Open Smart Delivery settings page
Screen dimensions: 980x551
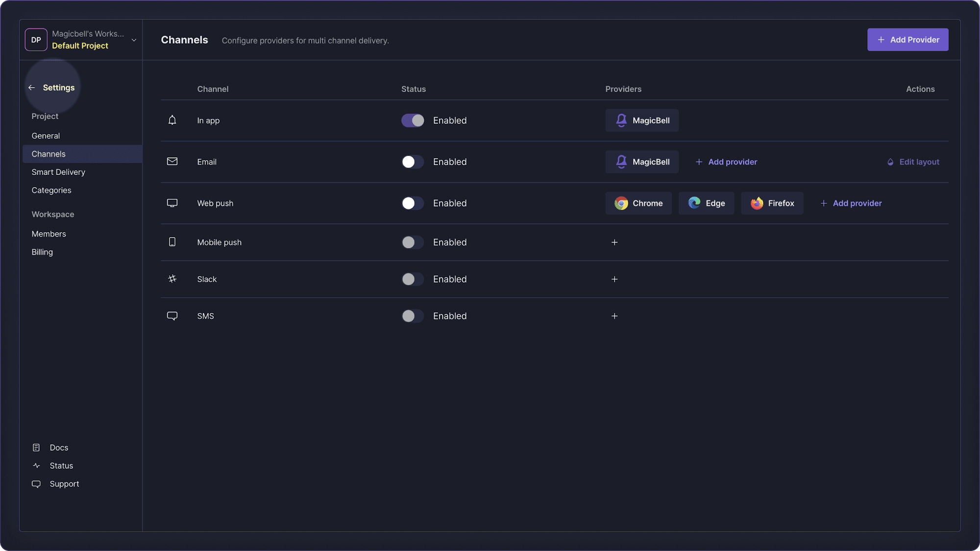coord(58,172)
